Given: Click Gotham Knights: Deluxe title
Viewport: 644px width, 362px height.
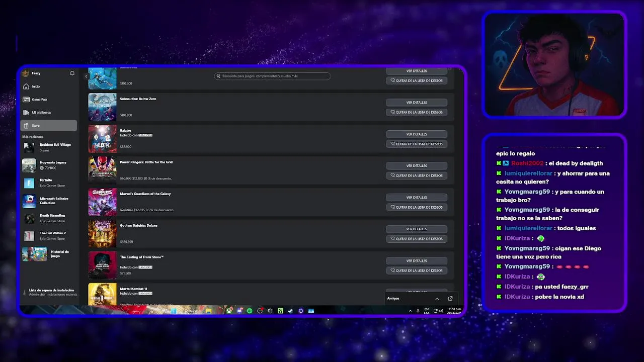Looking at the screenshot, I should point(138,225).
